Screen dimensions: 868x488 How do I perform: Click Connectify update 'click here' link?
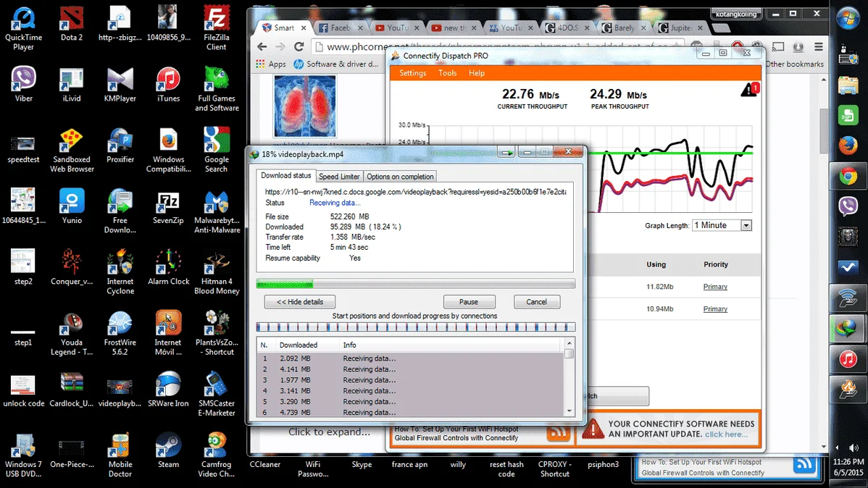726,434
